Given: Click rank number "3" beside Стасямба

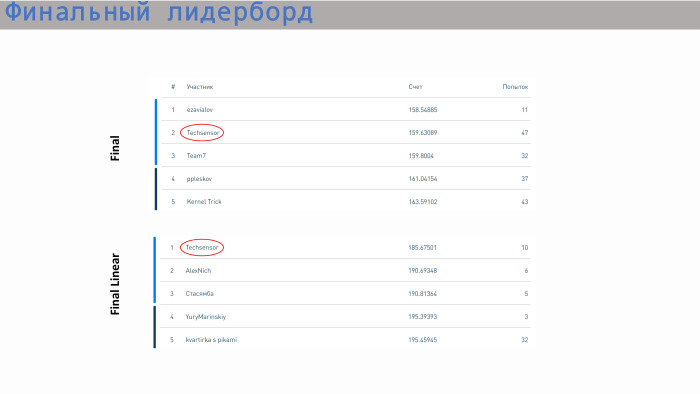Looking at the screenshot, I should point(172,294).
